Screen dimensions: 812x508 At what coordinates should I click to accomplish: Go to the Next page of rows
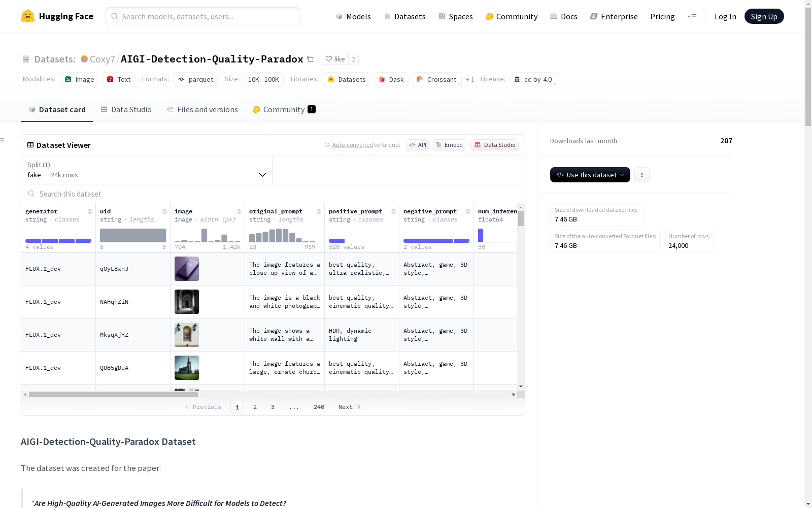coord(350,407)
